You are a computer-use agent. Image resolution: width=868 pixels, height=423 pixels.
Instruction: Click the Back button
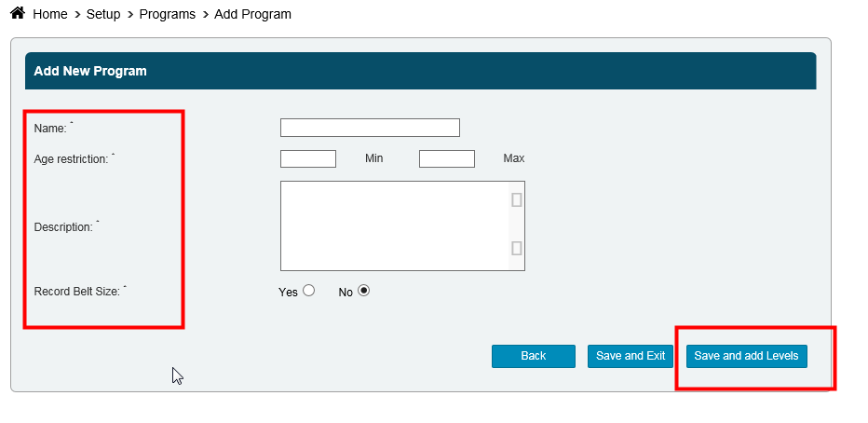[x=534, y=356]
